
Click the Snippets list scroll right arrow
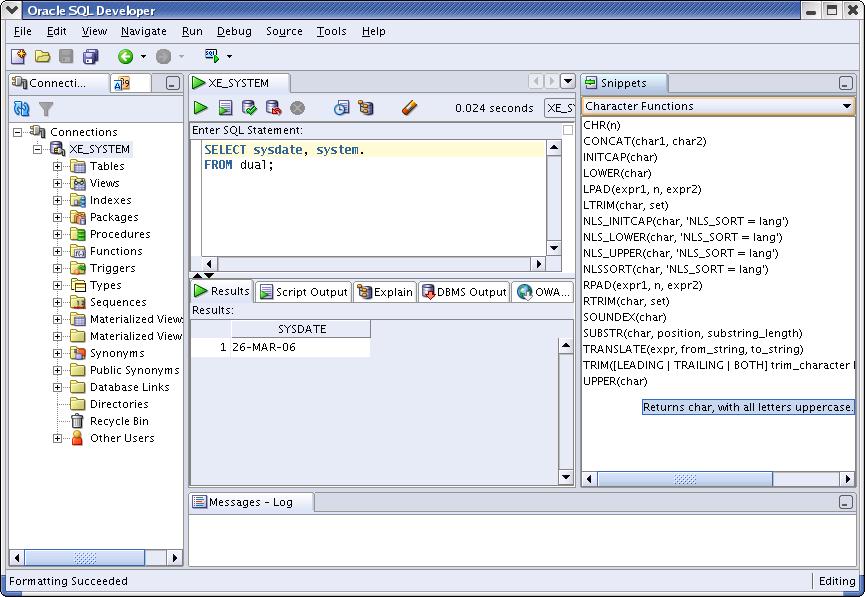(x=847, y=479)
